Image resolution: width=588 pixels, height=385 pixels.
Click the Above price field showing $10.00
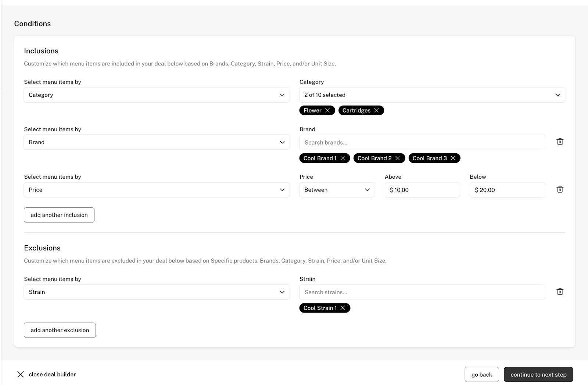[422, 190]
